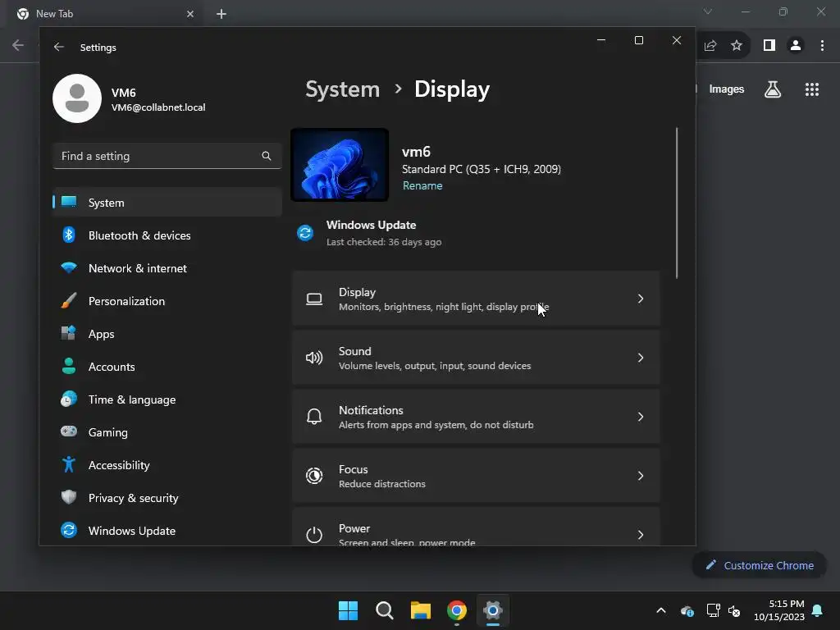Image resolution: width=840 pixels, height=630 pixels.
Task: Close the New Tab tab in Chrome
Action: tap(190, 14)
